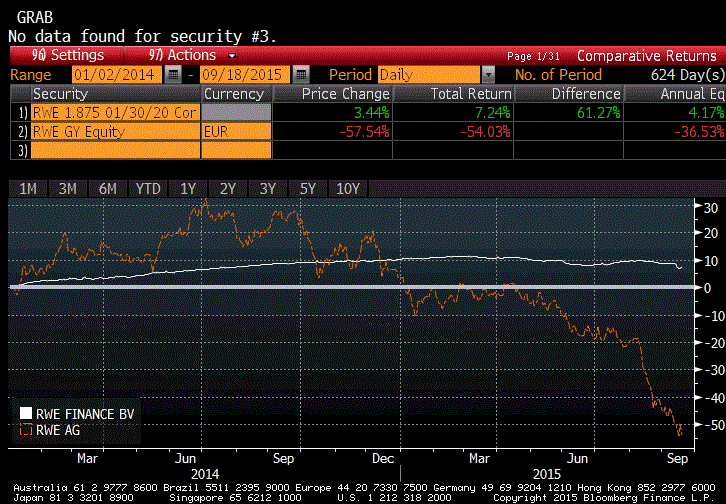
Task: Click the EUR currency field
Action: click(x=236, y=131)
